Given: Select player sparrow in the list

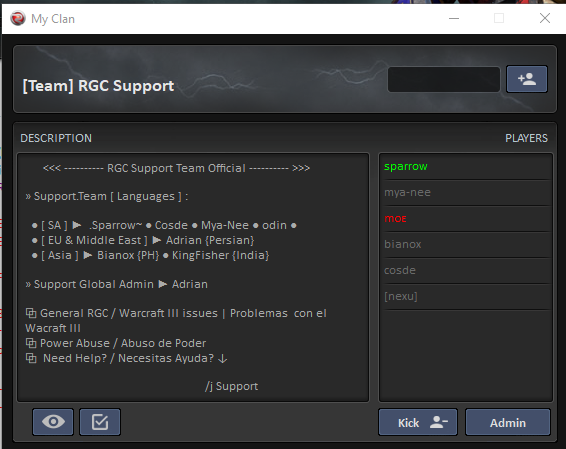Looking at the screenshot, I should (x=467, y=166).
